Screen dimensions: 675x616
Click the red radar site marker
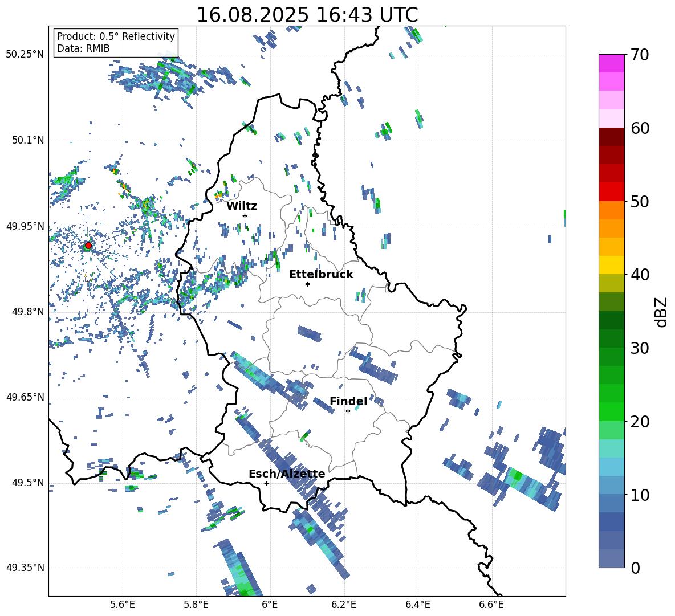(x=88, y=246)
